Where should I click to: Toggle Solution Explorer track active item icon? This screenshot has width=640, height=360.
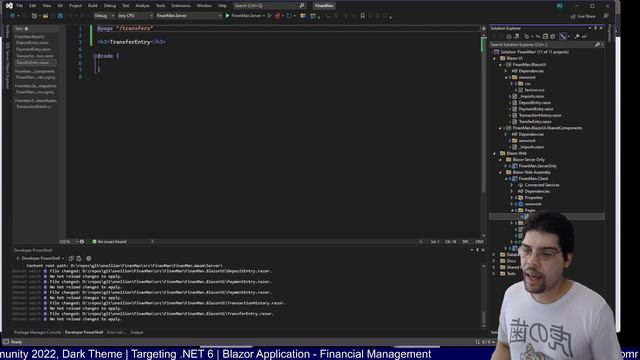coord(563,36)
